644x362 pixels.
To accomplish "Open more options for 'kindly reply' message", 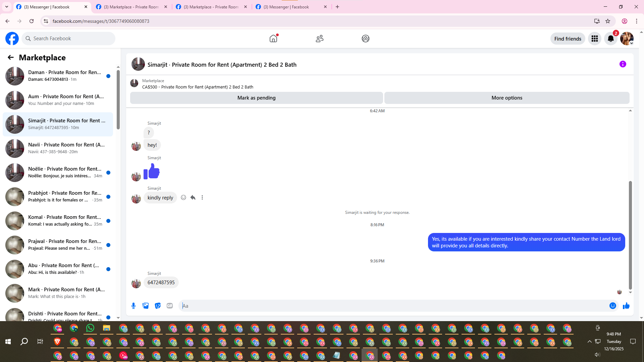I will coord(202,198).
